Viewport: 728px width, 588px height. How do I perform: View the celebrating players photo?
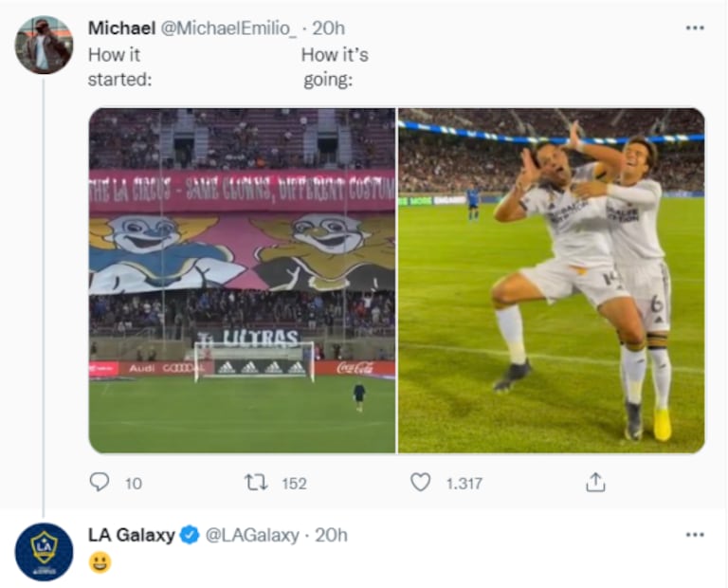(551, 280)
